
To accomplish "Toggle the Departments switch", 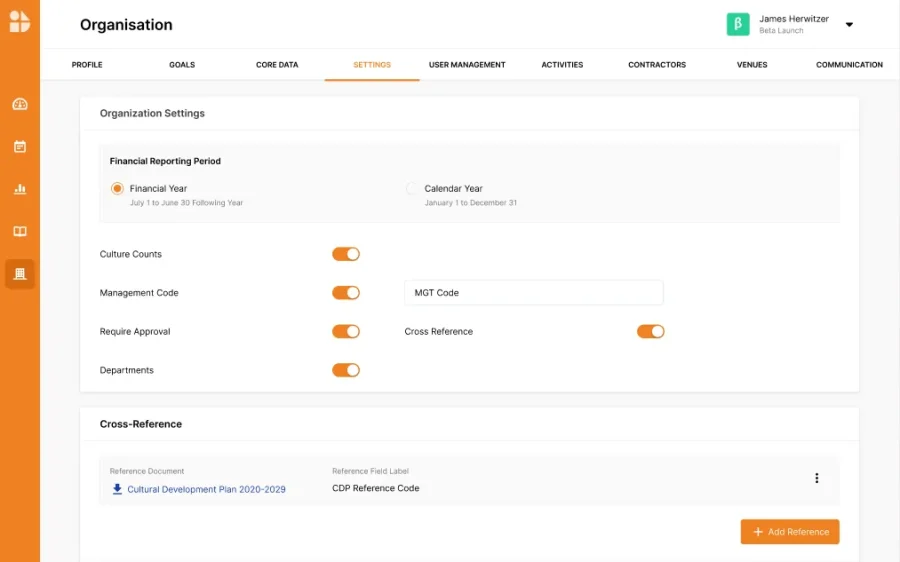I will click(x=346, y=370).
